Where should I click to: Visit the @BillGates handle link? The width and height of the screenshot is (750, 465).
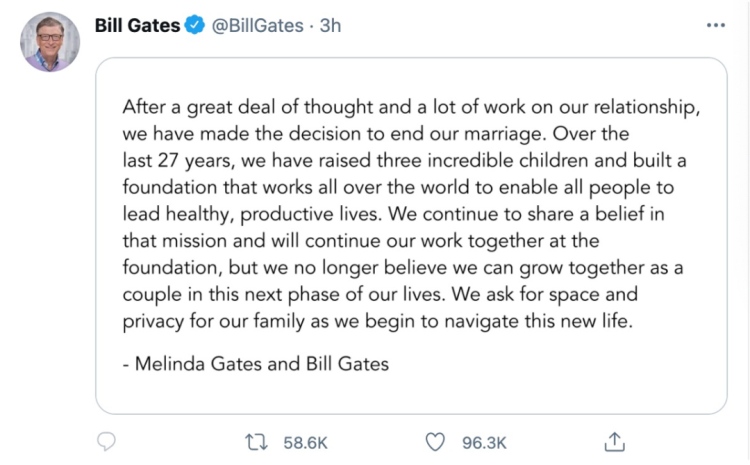click(x=257, y=26)
